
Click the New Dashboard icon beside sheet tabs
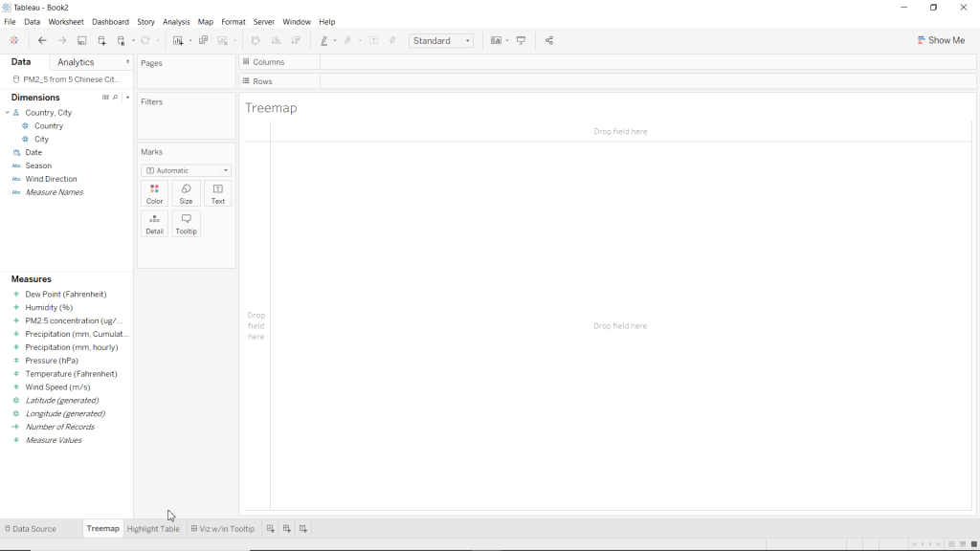(x=287, y=529)
